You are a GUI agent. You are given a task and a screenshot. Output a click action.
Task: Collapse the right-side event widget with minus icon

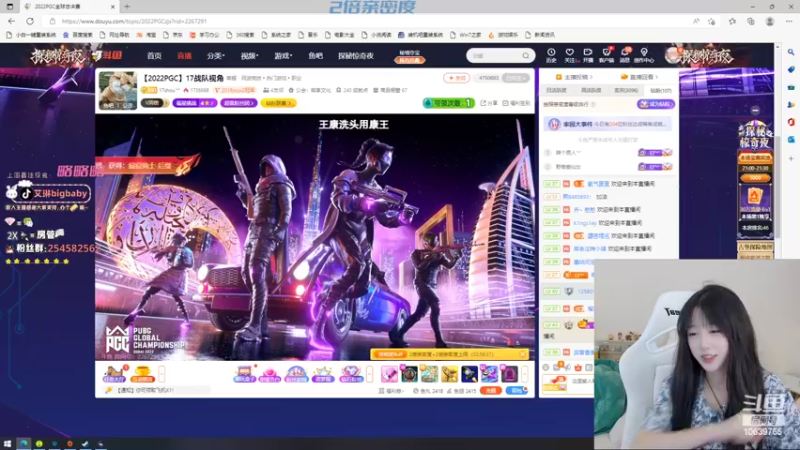click(755, 110)
